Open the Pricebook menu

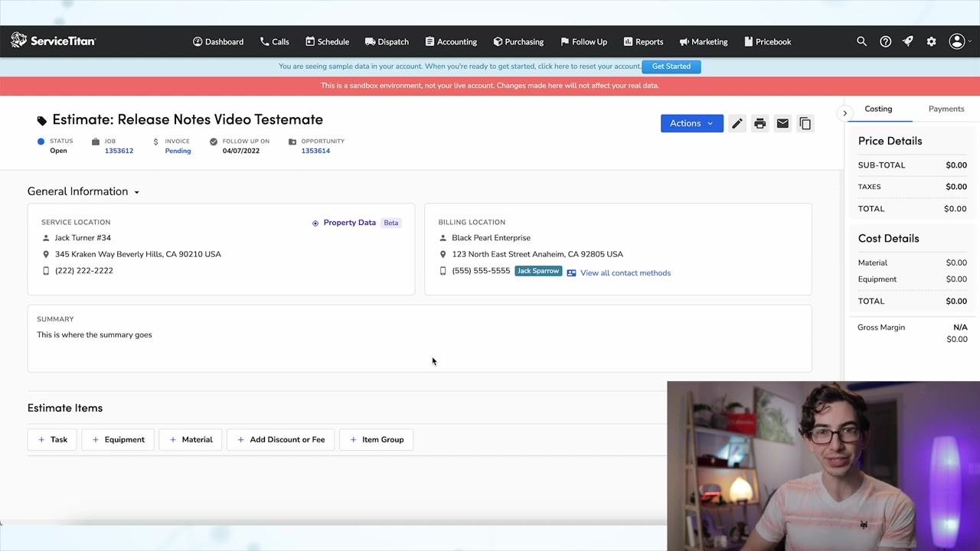(x=767, y=41)
